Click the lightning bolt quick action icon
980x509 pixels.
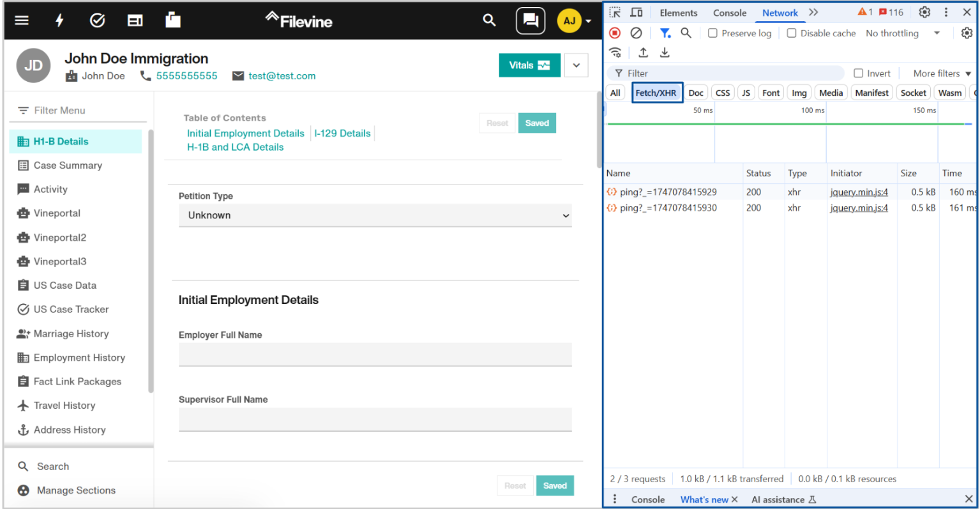[x=59, y=20]
